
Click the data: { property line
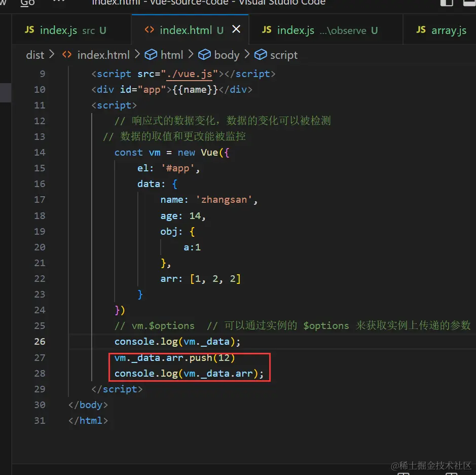157,184
